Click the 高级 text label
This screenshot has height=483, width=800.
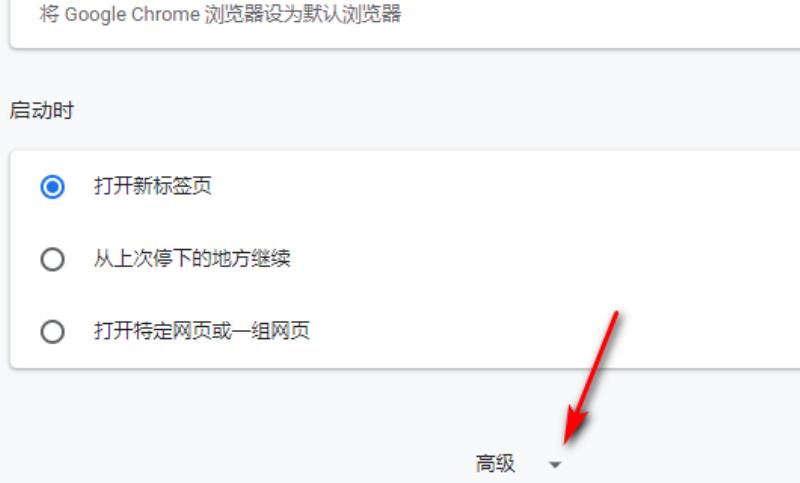pos(495,464)
